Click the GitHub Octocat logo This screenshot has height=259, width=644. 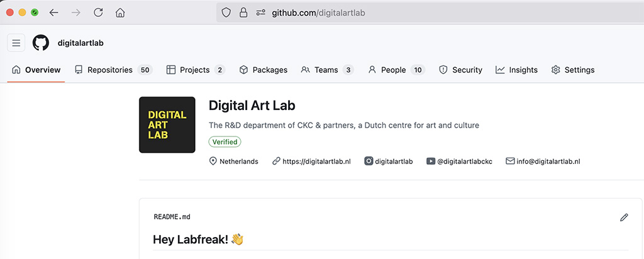(41, 43)
